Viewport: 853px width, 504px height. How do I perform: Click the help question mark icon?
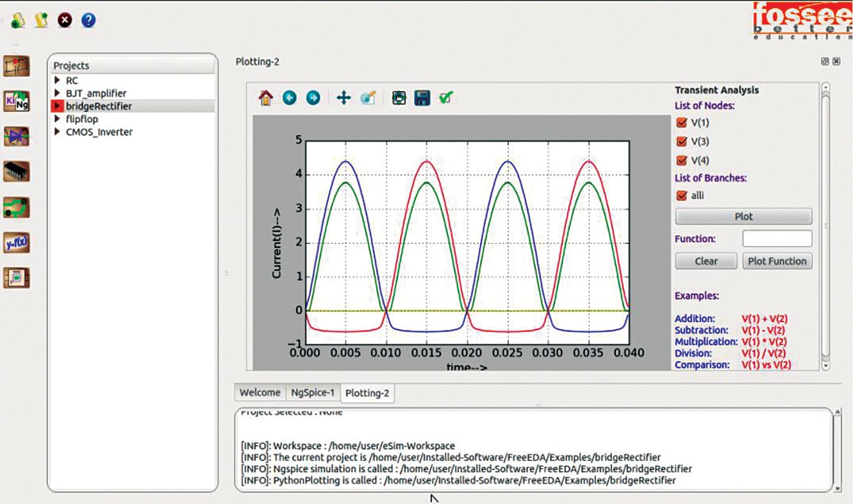point(88,20)
